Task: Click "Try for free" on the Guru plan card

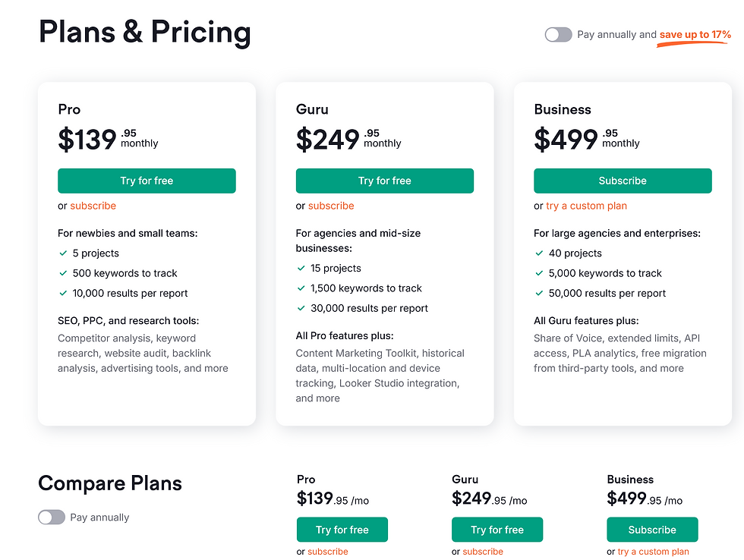Action: [385, 181]
